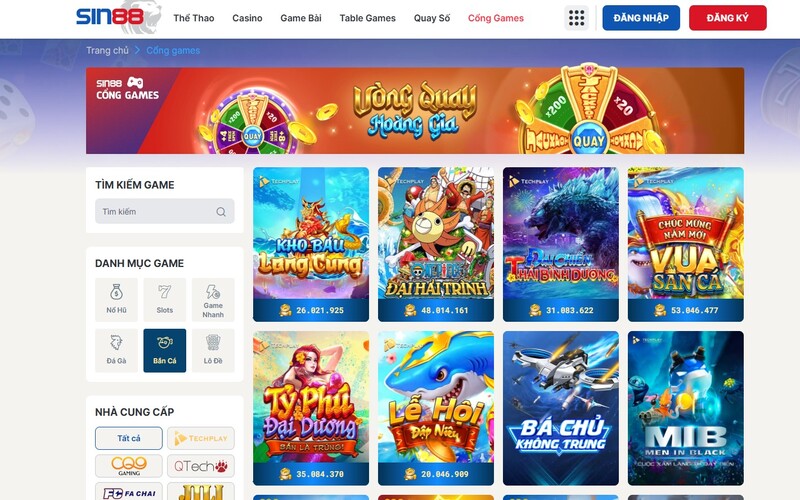The image size is (800, 500).
Task: Click the magnifier search icon
Action: 221,212
